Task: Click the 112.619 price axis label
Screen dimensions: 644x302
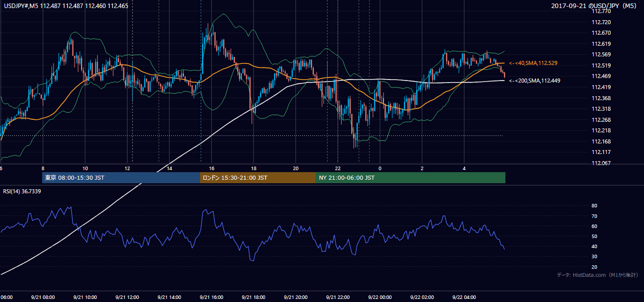Action: tap(602, 44)
